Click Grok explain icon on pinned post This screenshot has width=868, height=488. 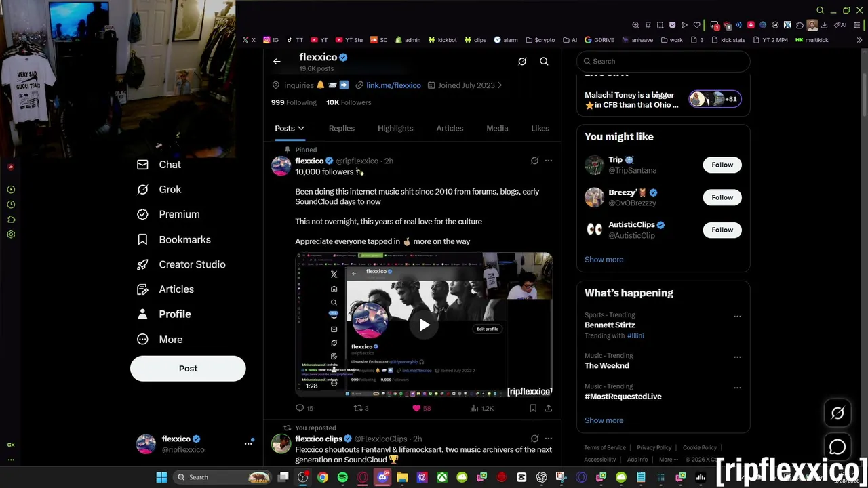(534, 161)
